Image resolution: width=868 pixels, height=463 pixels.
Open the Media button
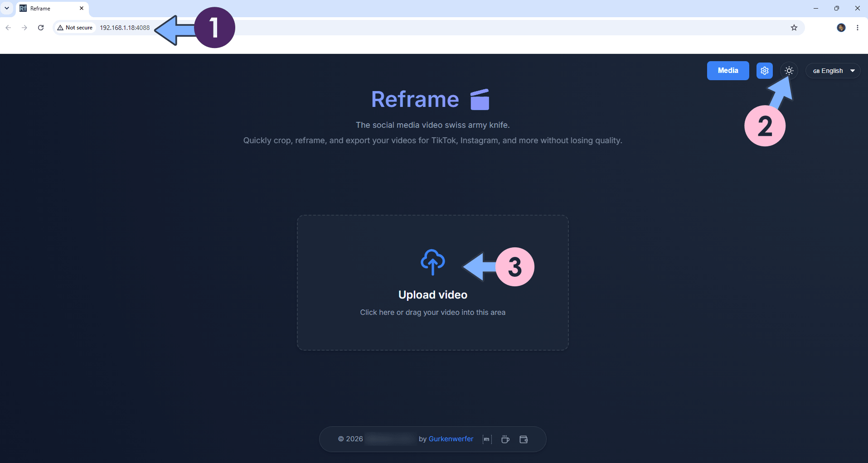tap(728, 71)
